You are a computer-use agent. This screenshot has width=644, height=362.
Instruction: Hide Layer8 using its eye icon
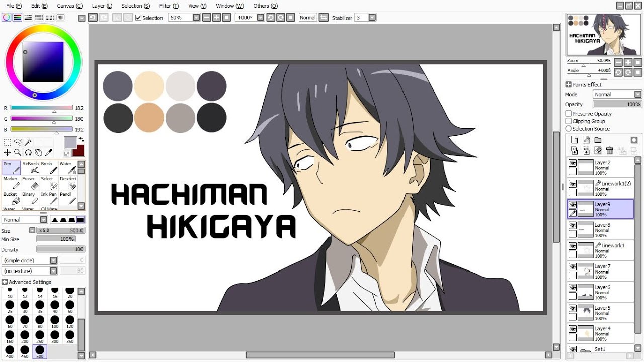click(573, 226)
